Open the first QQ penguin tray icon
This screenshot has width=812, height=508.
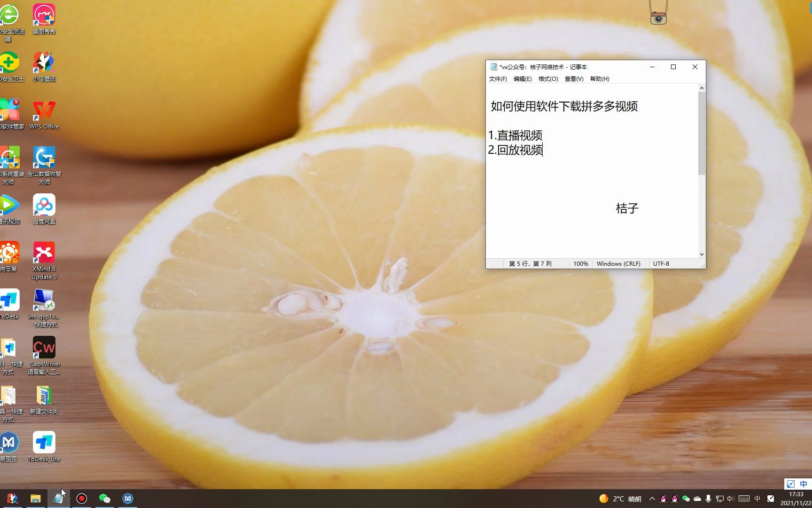tap(664, 499)
